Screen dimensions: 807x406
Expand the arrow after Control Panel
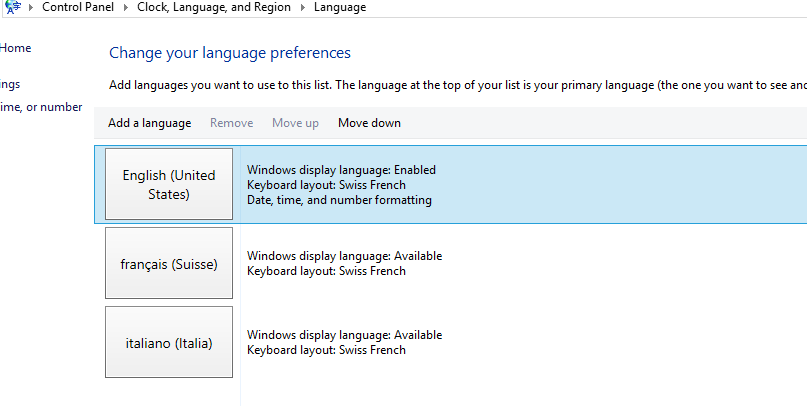point(126,8)
